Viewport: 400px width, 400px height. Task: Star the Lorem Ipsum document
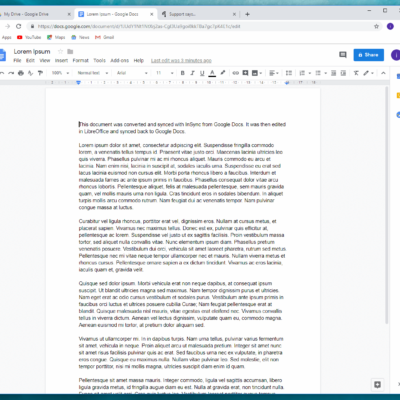click(60, 51)
